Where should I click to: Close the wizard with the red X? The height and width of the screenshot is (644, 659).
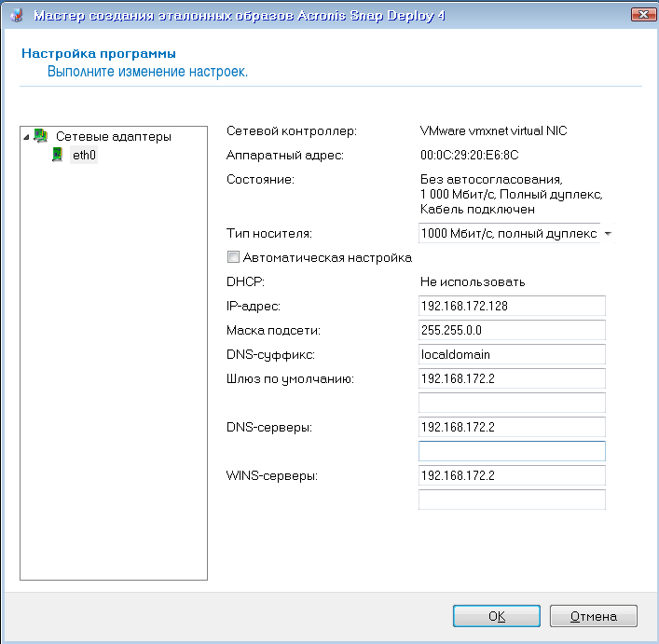640,15
